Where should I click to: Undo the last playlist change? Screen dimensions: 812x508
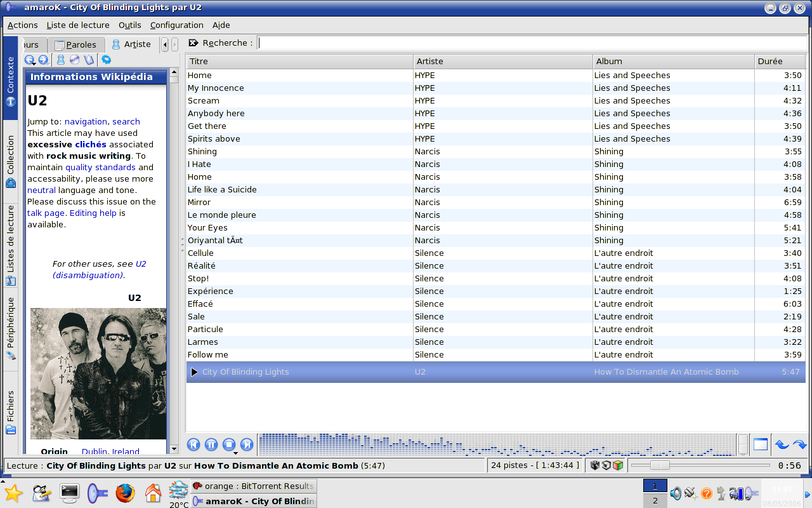pyautogui.click(x=782, y=444)
